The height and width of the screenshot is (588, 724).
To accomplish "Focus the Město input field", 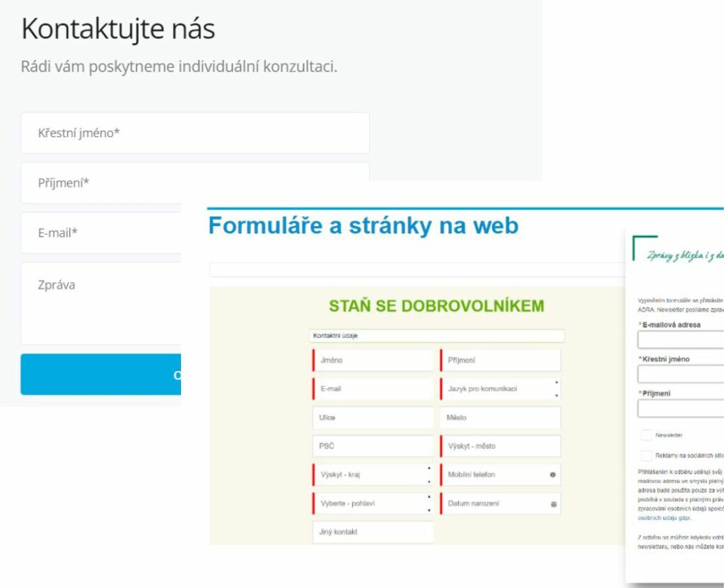I will [x=500, y=418].
